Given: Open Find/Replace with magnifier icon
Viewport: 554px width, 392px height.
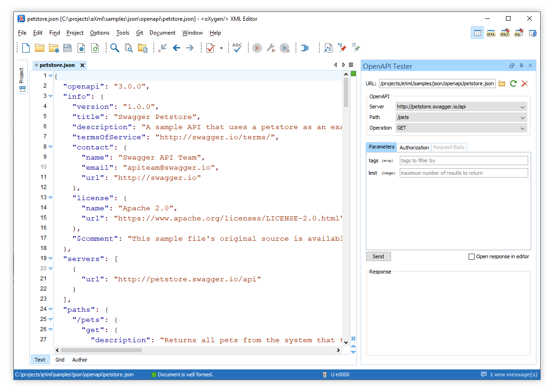Looking at the screenshot, I should coord(114,48).
